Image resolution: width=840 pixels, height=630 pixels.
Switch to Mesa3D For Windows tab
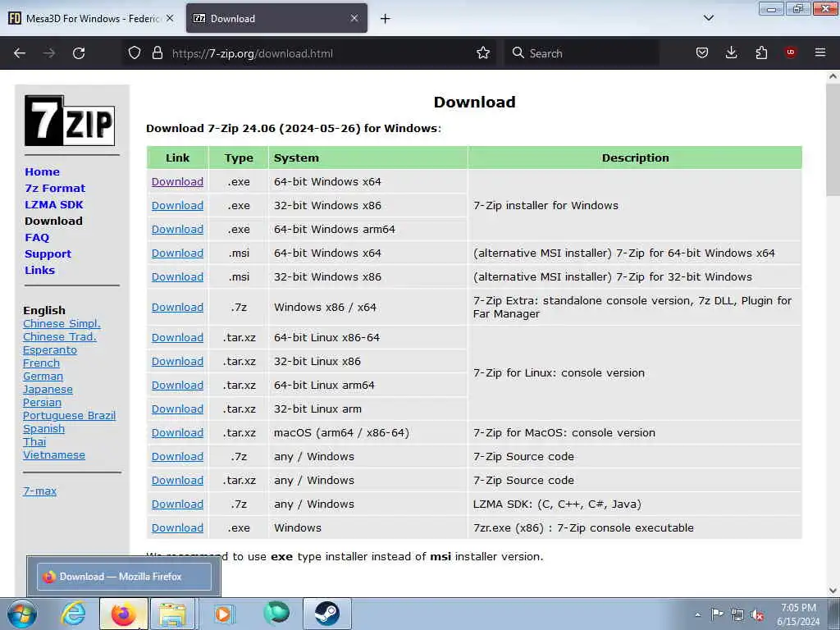tap(92, 18)
